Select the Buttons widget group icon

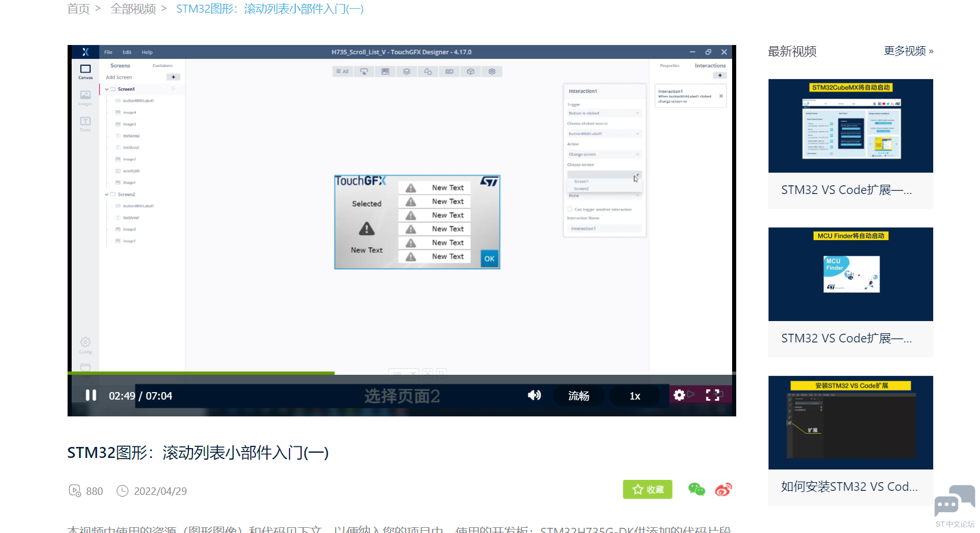(364, 72)
